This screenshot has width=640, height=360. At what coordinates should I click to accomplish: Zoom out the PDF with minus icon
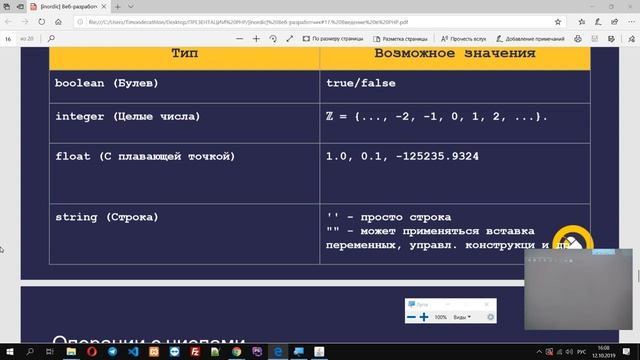[x=240, y=39]
